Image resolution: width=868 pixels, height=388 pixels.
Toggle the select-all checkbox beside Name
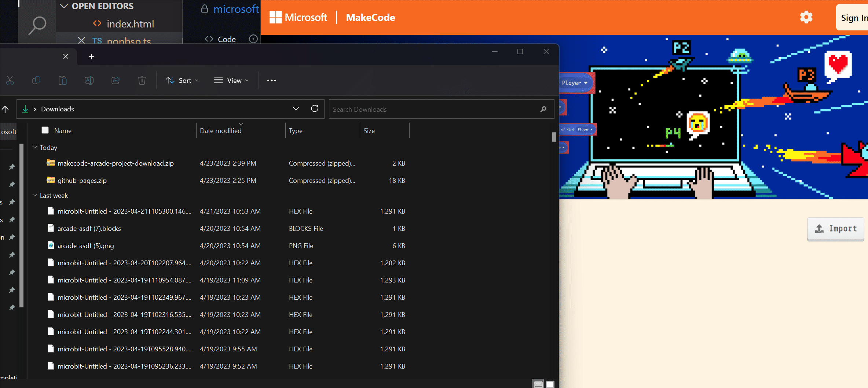pos(45,130)
